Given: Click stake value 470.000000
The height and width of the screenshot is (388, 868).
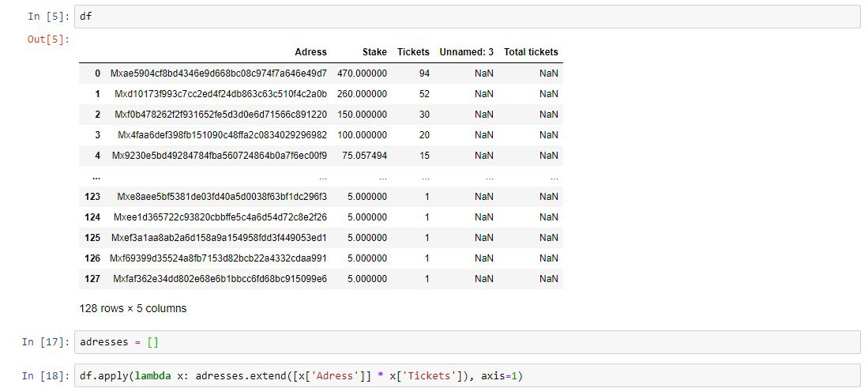Looking at the screenshot, I should pyautogui.click(x=362, y=73).
